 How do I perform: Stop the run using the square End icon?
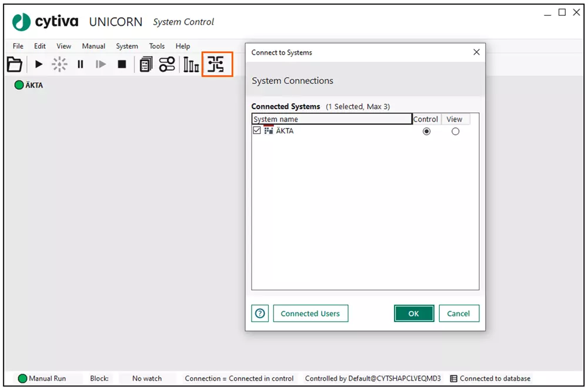pos(121,64)
